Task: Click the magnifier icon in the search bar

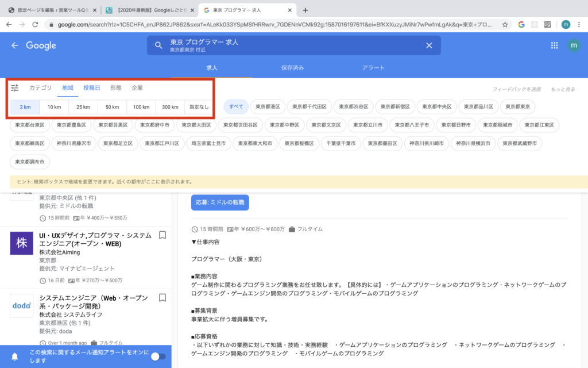Action: pyautogui.click(x=157, y=45)
